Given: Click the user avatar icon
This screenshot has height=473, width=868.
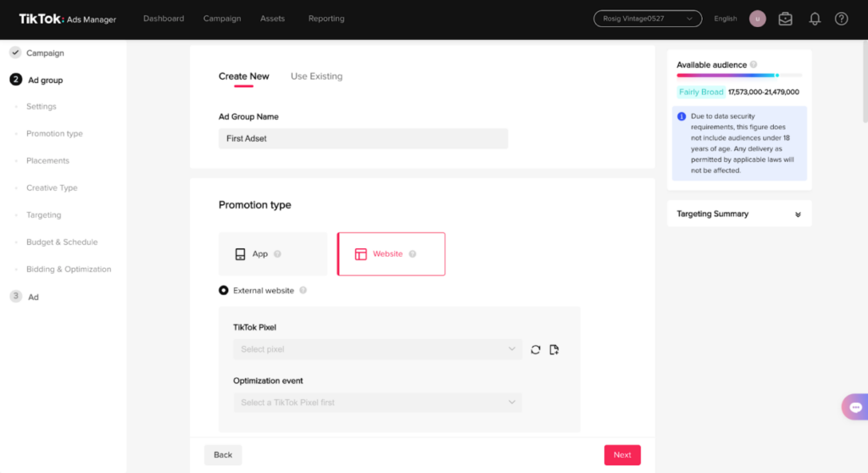Looking at the screenshot, I should pos(758,19).
